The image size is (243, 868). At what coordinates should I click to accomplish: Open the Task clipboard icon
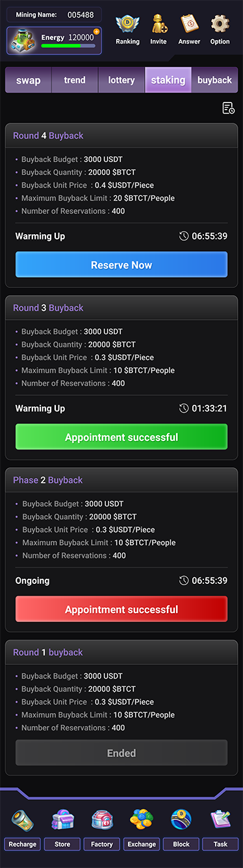click(221, 820)
